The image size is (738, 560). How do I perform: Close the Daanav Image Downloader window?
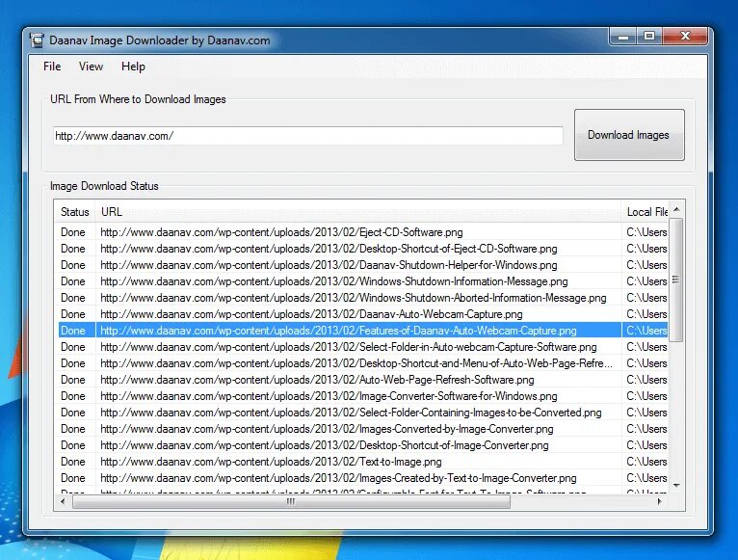[685, 37]
